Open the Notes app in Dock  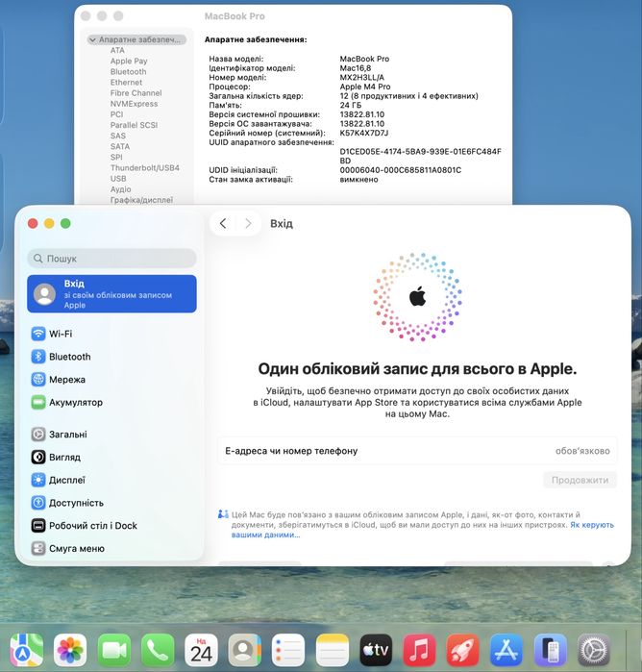[x=333, y=650]
